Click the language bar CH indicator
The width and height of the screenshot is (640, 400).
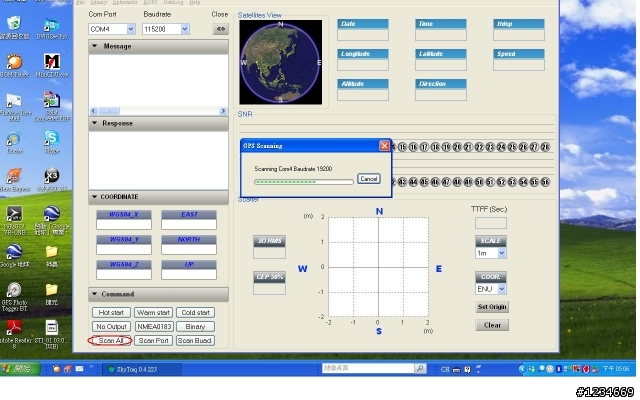pyautogui.click(x=445, y=369)
